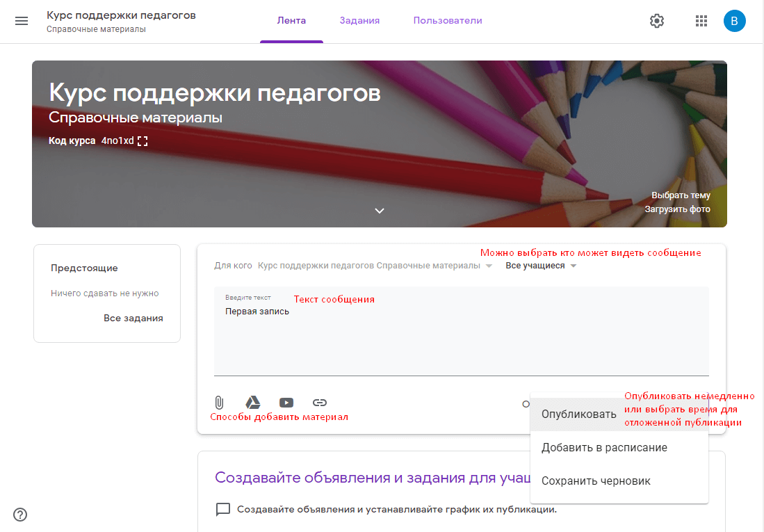Show the course code fullscreen
This screenshot has height=532, width=764.
tap(143, 141)
